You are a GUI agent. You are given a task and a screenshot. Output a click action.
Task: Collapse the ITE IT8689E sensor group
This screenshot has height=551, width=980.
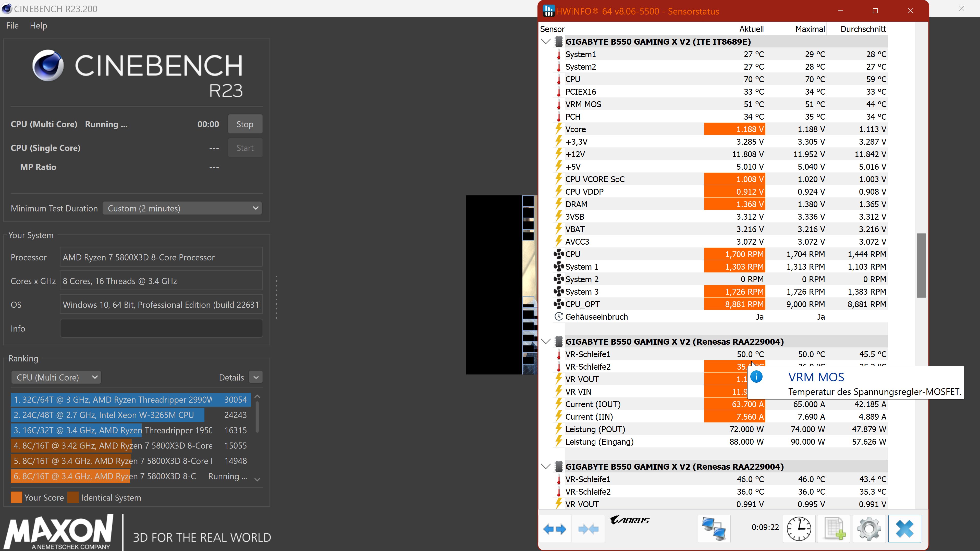click(546, 41)
